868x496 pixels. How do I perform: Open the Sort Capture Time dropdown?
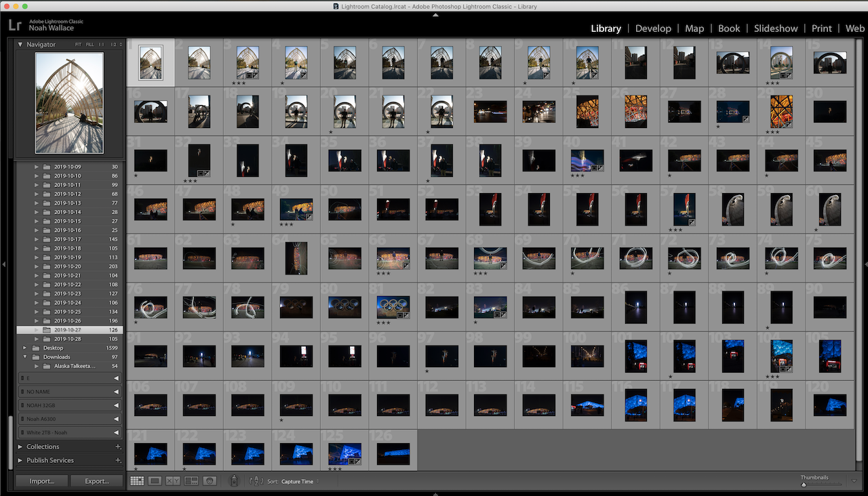300,482
